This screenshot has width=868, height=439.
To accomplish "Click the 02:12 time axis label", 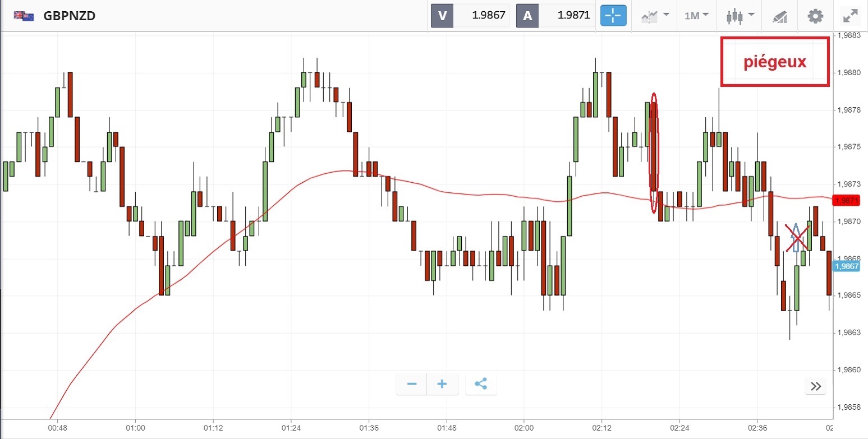I will point(601,426).
